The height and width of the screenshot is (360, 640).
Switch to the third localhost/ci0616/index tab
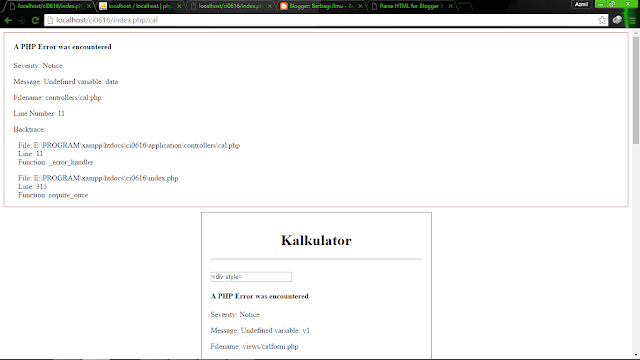click(x=230, y=6)
